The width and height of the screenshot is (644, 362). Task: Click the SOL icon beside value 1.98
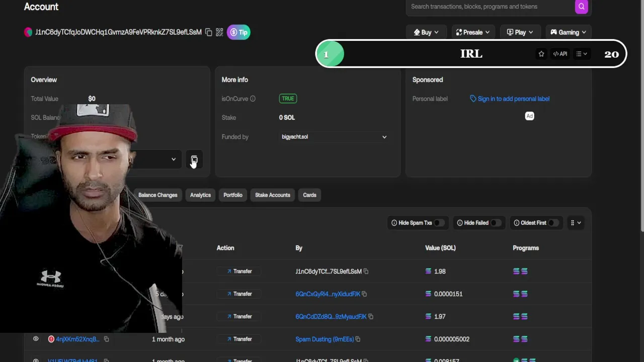429,271
